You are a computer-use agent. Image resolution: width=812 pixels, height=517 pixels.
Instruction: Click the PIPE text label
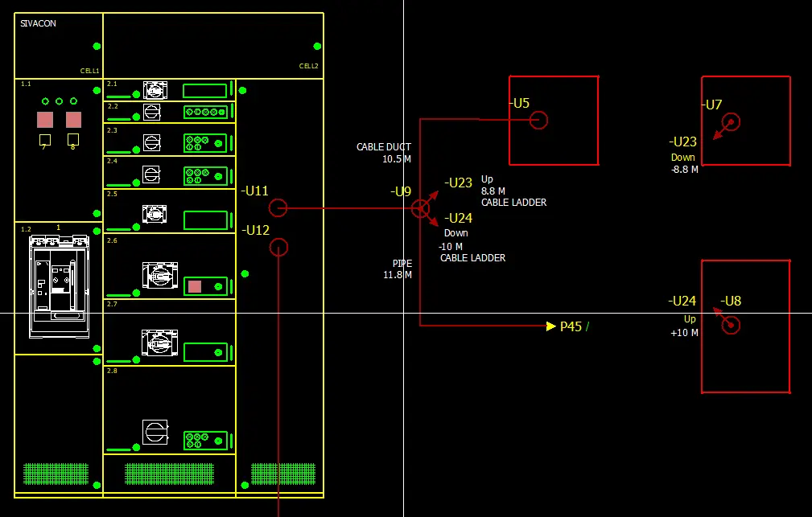(x=402, y=264)
